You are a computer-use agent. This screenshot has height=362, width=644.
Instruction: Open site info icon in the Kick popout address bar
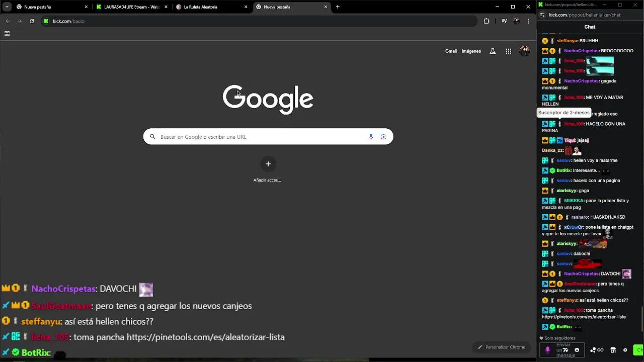542,15
